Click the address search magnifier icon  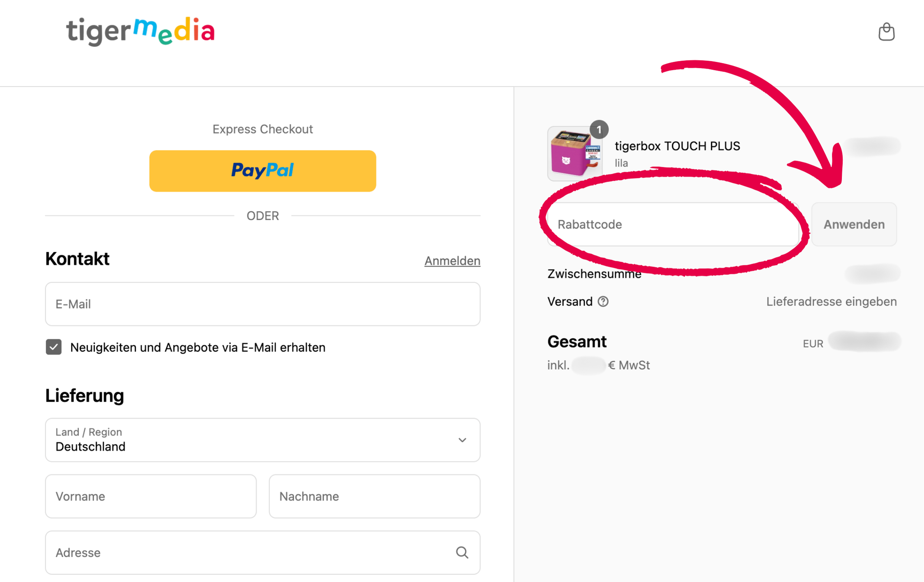pos(462,552)
